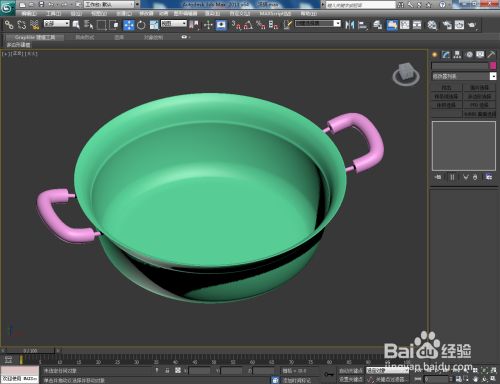This screenshot has width=500, height=384.
Task: Open the Layer Manager icon
Action: pyautogui.click(x=377, y=25)
